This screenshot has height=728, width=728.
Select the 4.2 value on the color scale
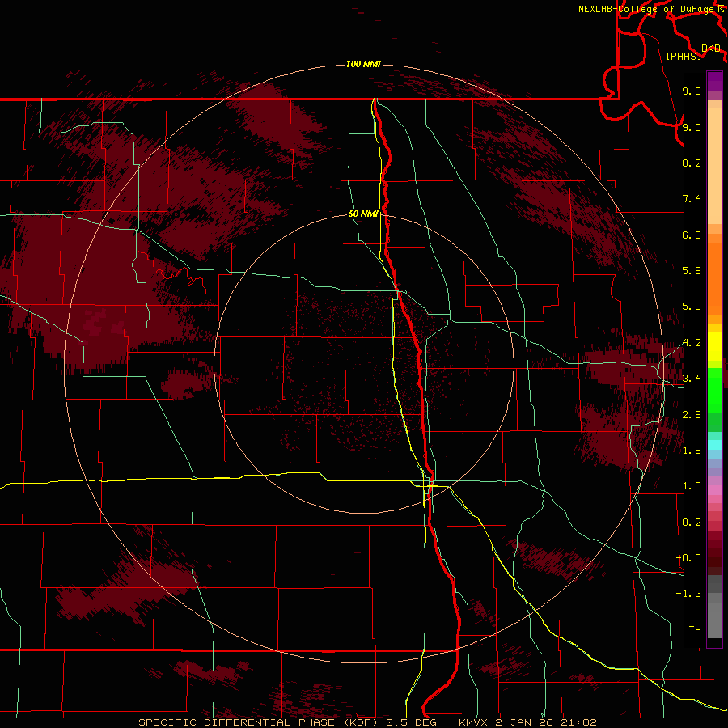click(692, 343)
